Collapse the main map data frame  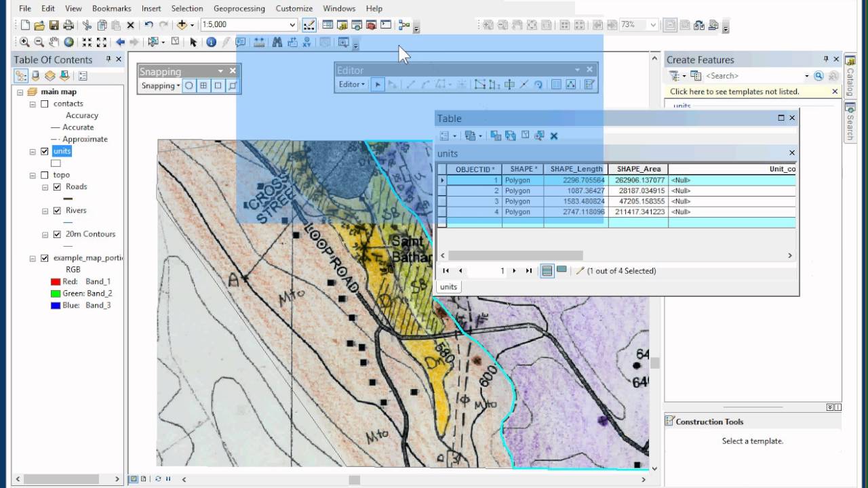[x=20, y=91]
